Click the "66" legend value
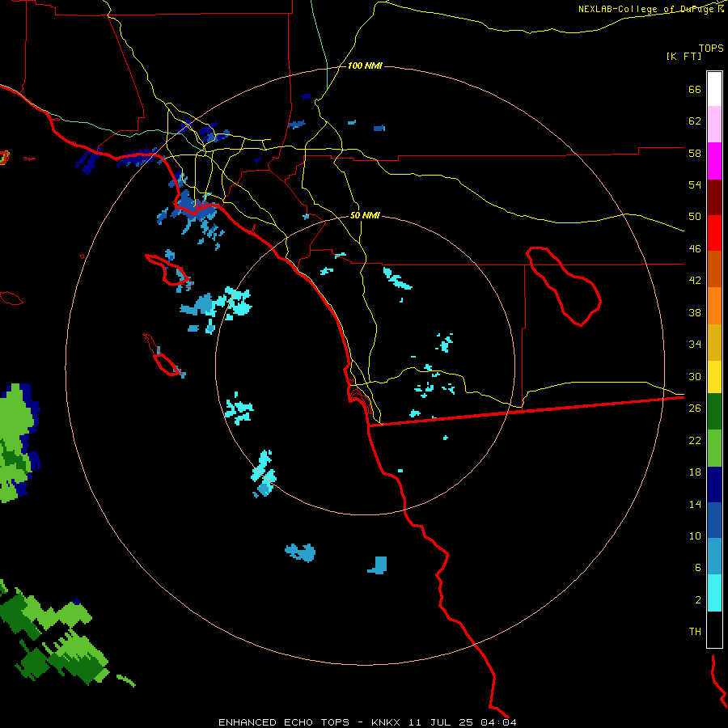Viewport: 728px width, 728px height. (x=695, y=89)
